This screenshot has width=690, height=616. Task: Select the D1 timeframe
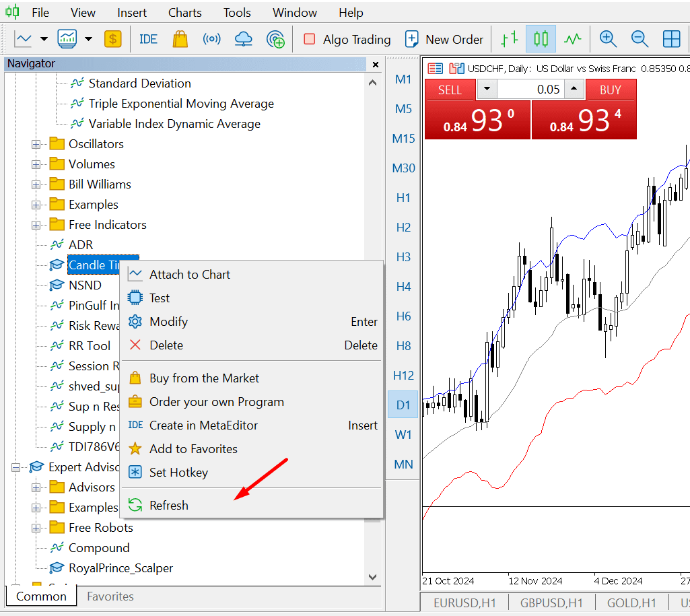pyautogui.click(x=403, y=405)
